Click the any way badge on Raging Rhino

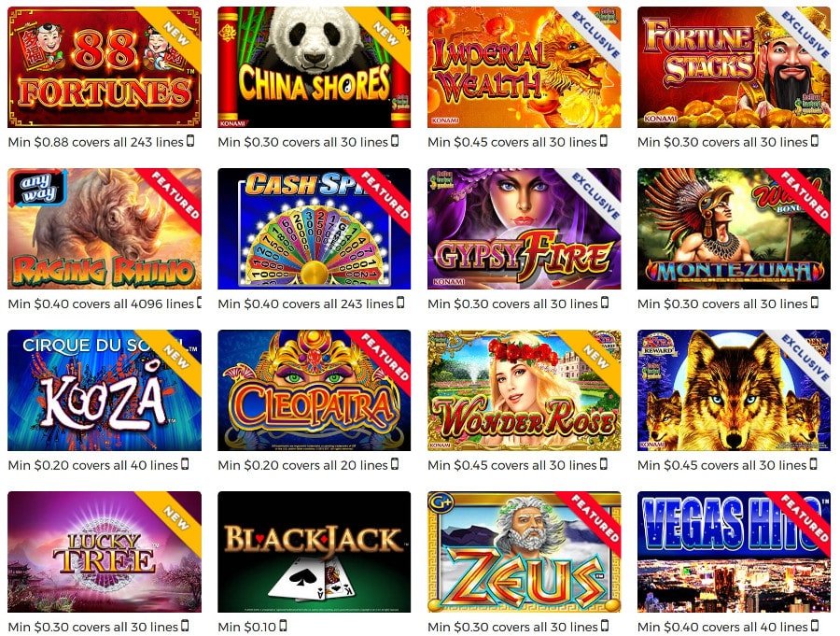[x=38, y=189]
